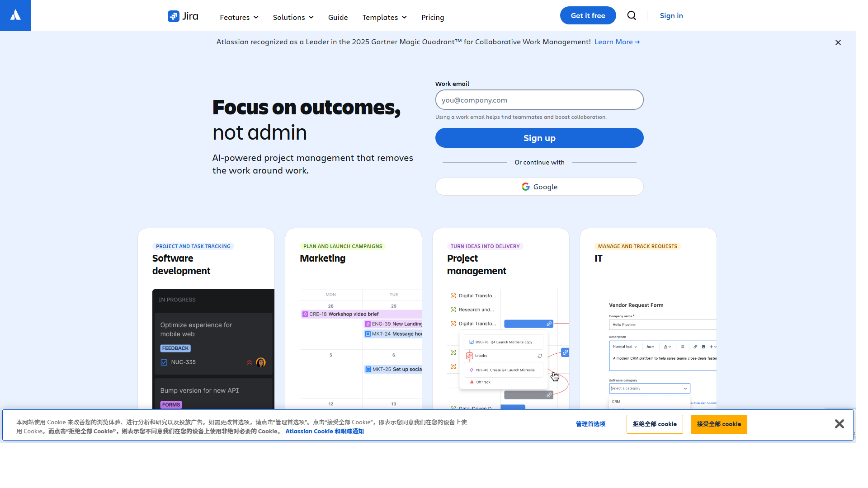
Task: Click the Google icon in the continue-with button
Action: (x=525, y=186)
